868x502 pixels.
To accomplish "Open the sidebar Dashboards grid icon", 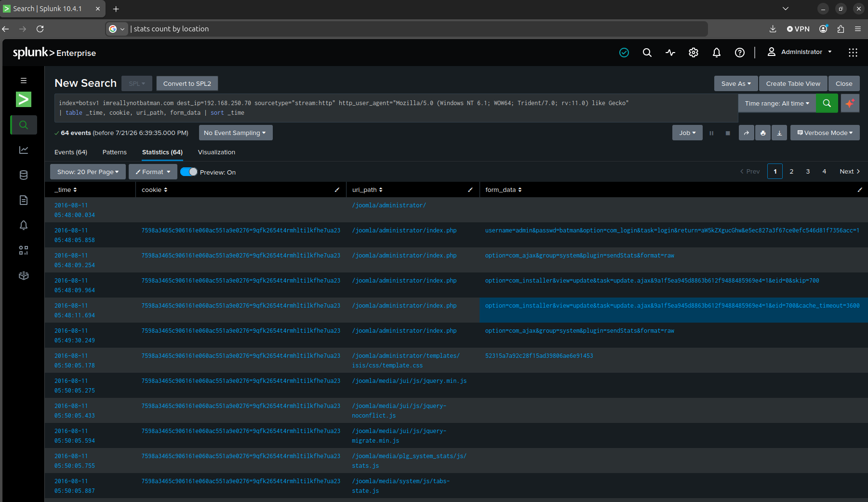I will [23, 250].
